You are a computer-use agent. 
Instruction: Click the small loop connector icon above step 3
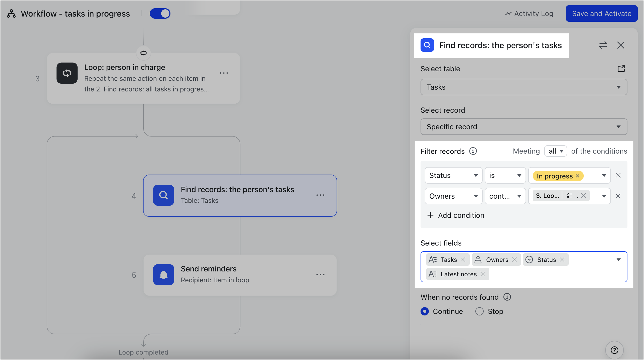(x=144, y=53)
